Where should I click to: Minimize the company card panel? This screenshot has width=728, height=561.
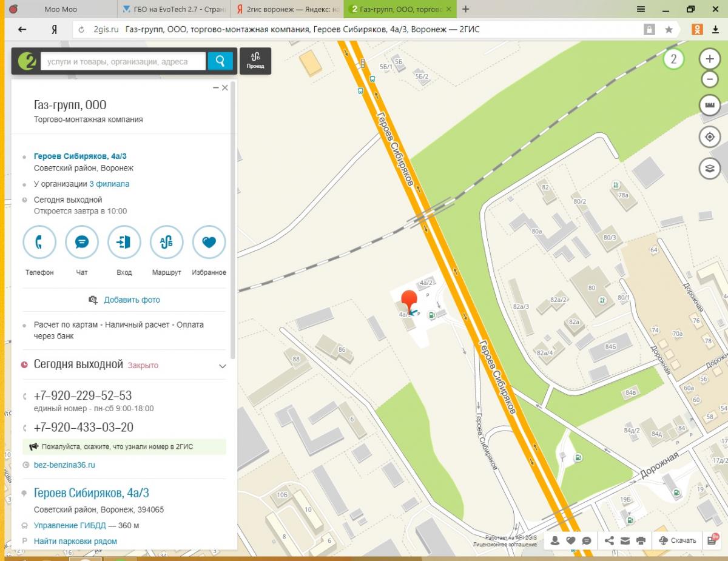click(215, 88)
